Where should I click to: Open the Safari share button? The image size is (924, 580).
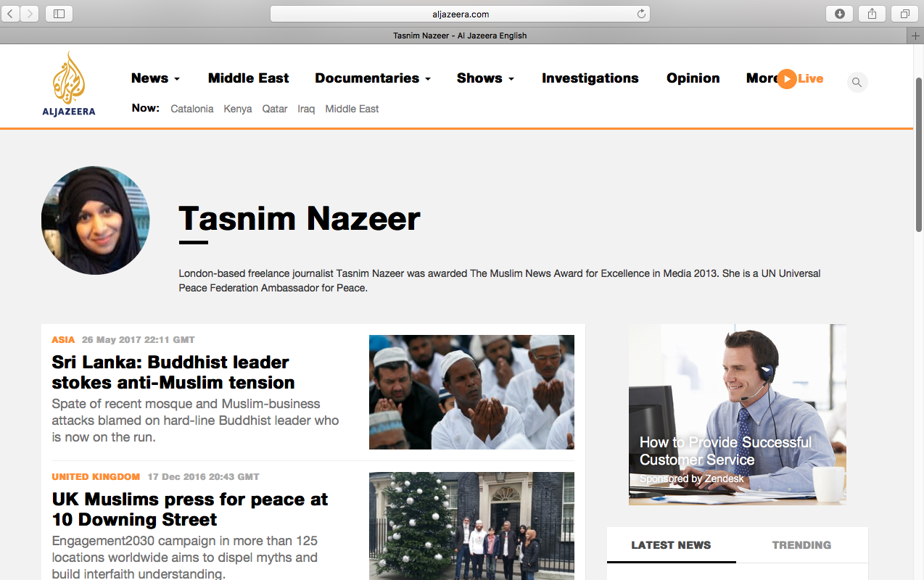pos(873,14)
